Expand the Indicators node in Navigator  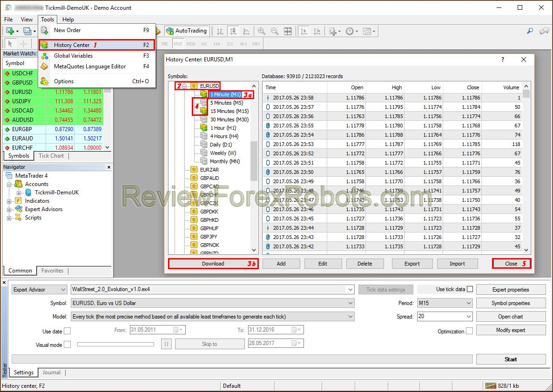click(x=9, y=201)
